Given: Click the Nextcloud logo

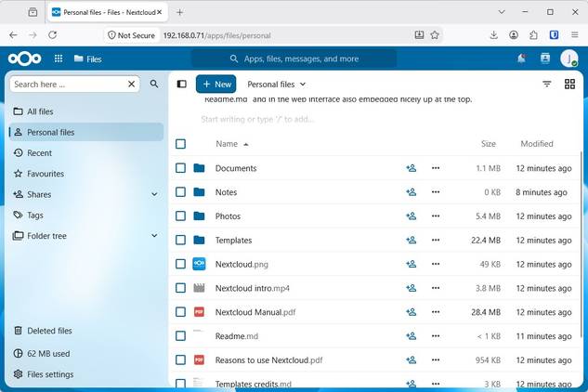Looking at the screenshot, I should 25,59.
